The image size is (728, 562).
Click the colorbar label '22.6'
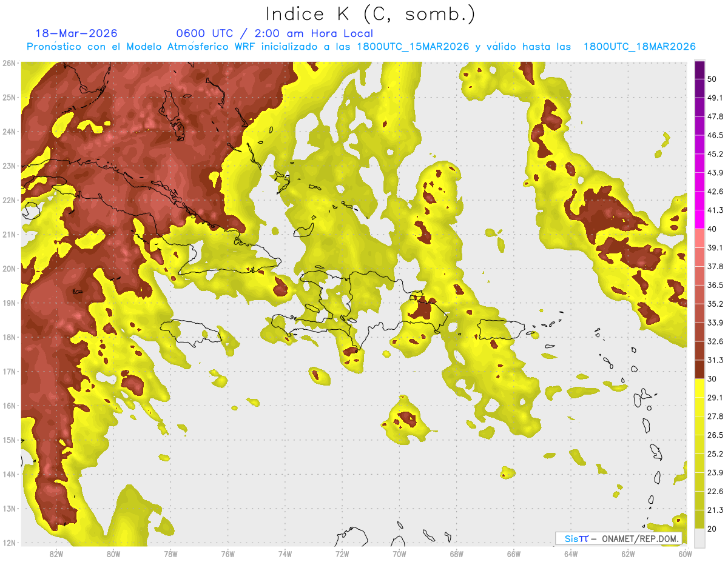715,492
